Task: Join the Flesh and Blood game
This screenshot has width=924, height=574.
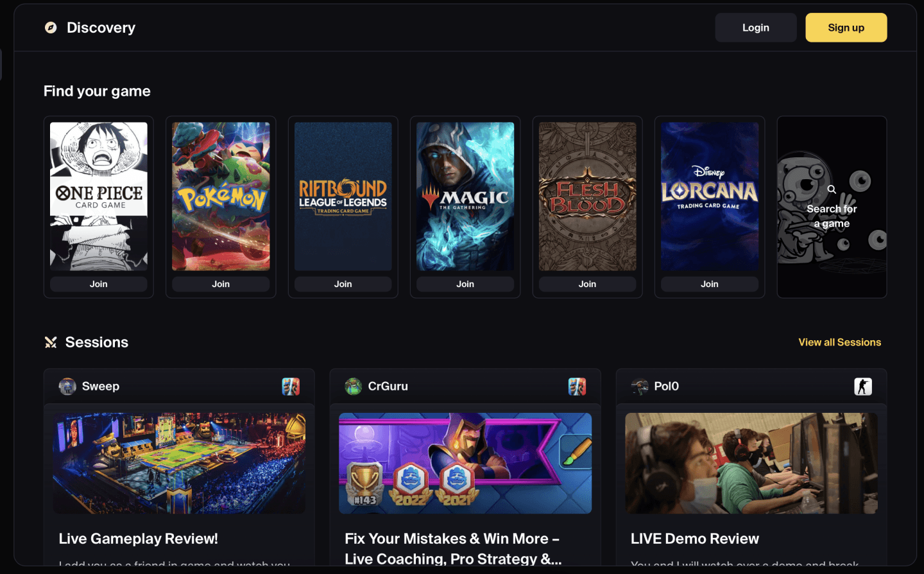Action: coord(588,284)
